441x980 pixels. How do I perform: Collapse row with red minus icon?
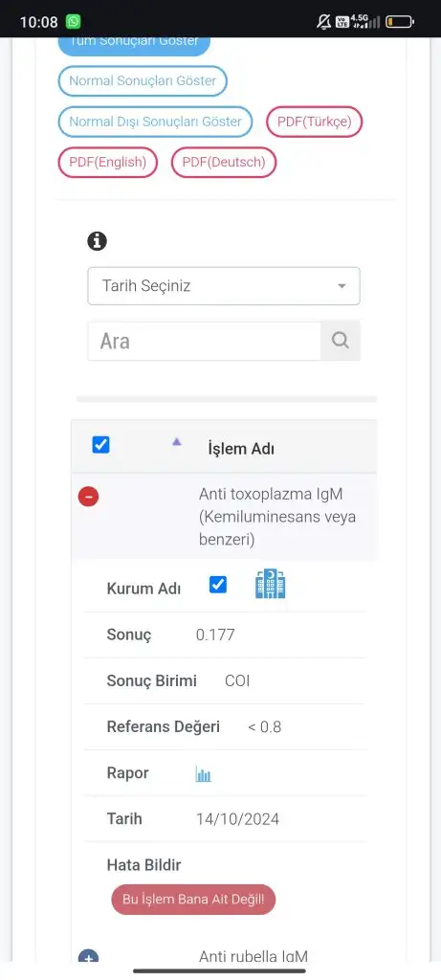pyautogui.click(x=89, y=497)
